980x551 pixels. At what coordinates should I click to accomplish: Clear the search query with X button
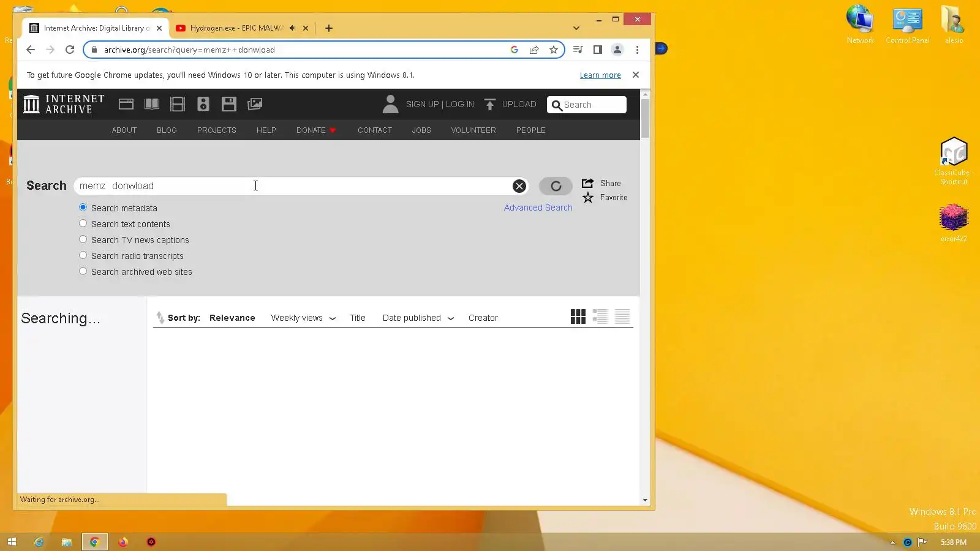pos(519,186)
